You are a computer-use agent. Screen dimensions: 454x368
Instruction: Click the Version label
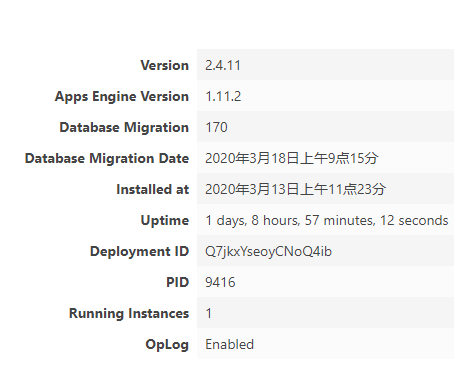165,65
